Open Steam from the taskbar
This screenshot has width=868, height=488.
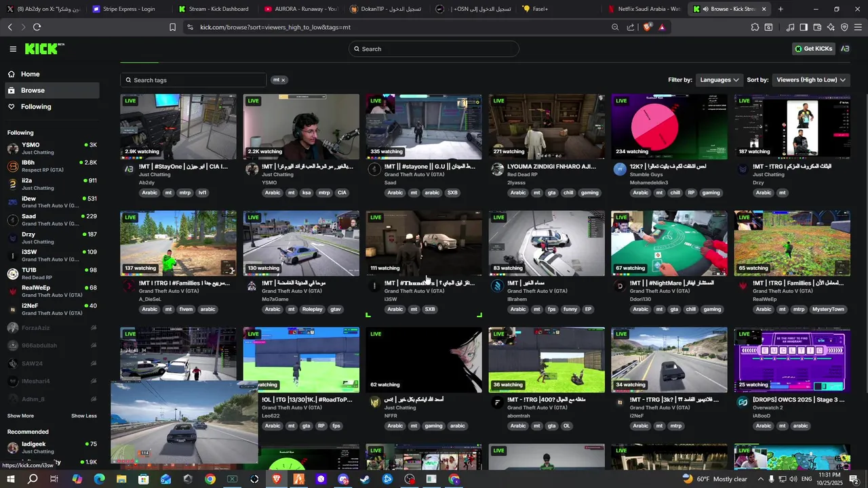tap(365, 479)
